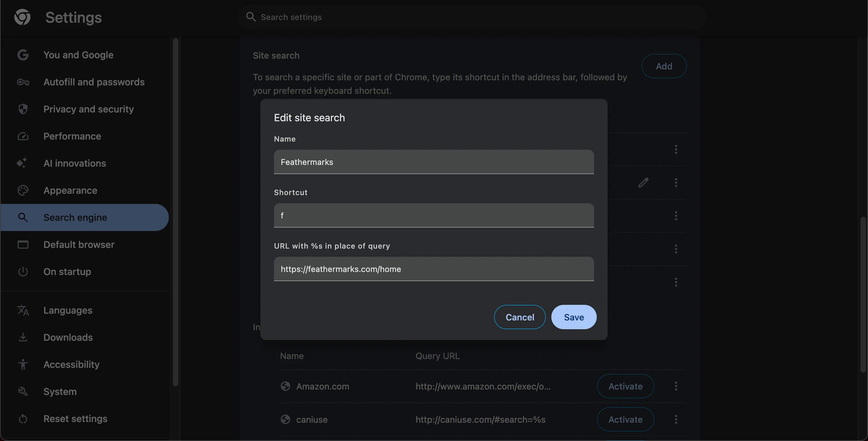Screen dimensions: 868x441
Task: Click the Languages translate icon
Action: pos(23,310)
